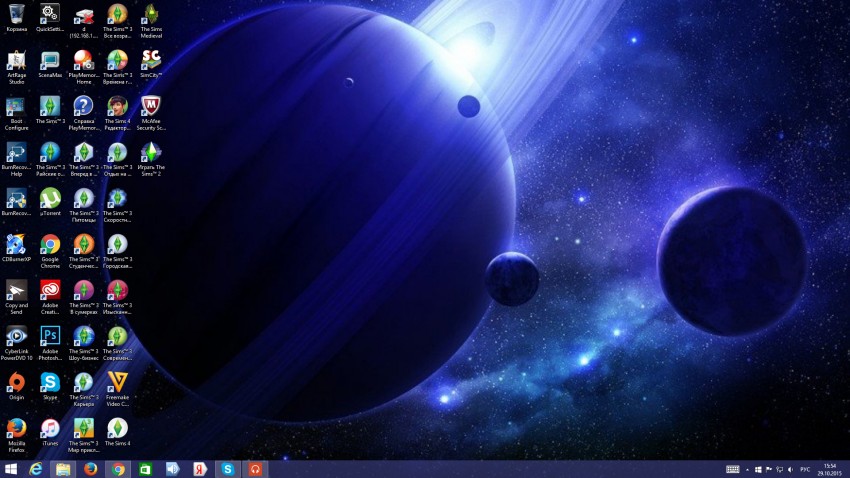
Task: Launch iTunes from the desktop
Action: pyautogui.click(x=50, y=428)
